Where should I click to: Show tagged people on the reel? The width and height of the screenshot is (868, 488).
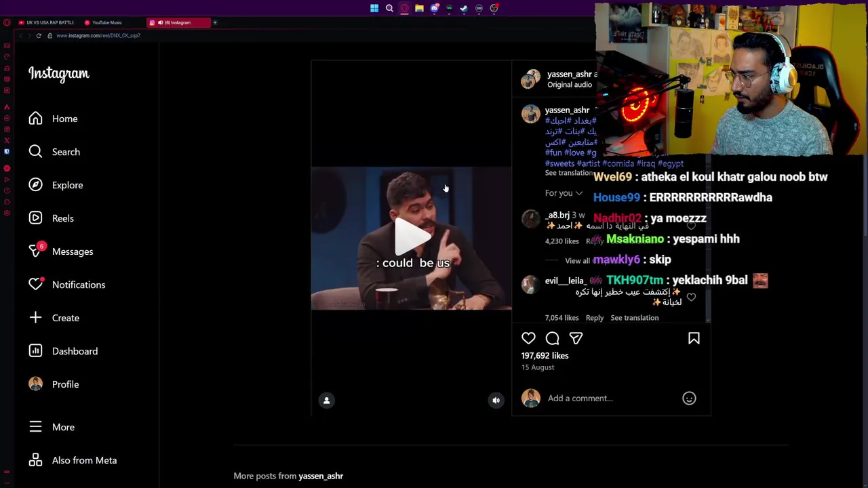tap(326, 401)
